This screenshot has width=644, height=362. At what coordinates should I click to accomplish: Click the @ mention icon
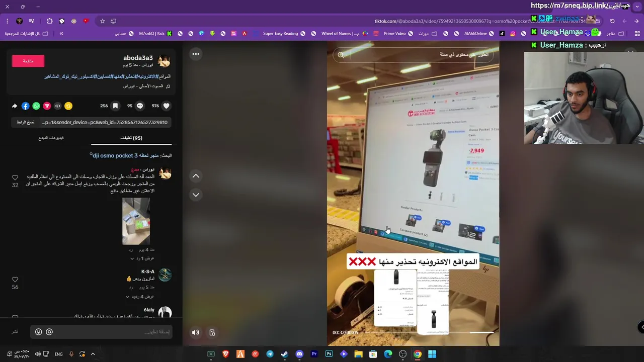(x=49, y=332)
